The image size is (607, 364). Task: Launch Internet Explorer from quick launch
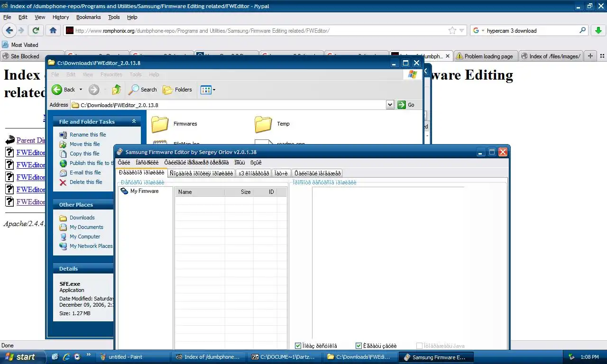click(66, 357)
